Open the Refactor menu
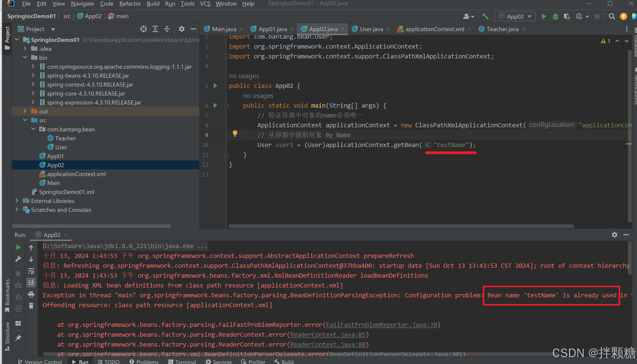The width and height of the screenshot is (637, 364). pyautogui.click(x=130, y=4)
